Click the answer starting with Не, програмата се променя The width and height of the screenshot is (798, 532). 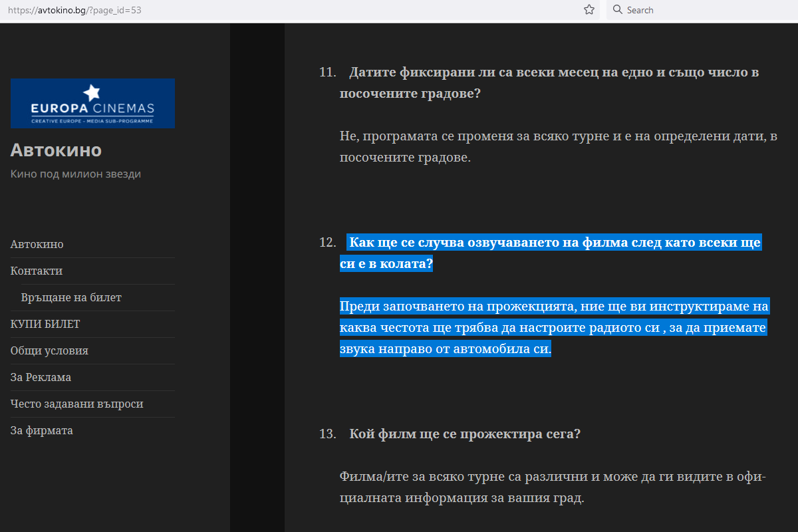(x=559, y=147)
